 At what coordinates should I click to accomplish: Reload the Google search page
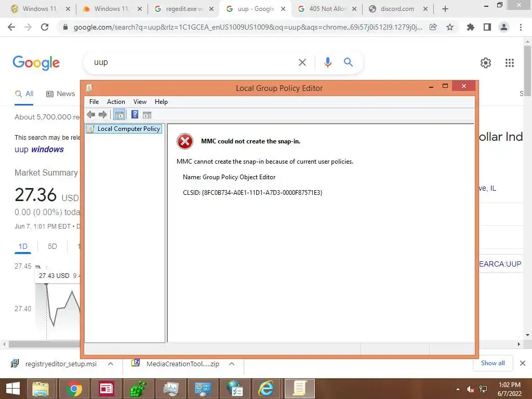click(45, 27)
